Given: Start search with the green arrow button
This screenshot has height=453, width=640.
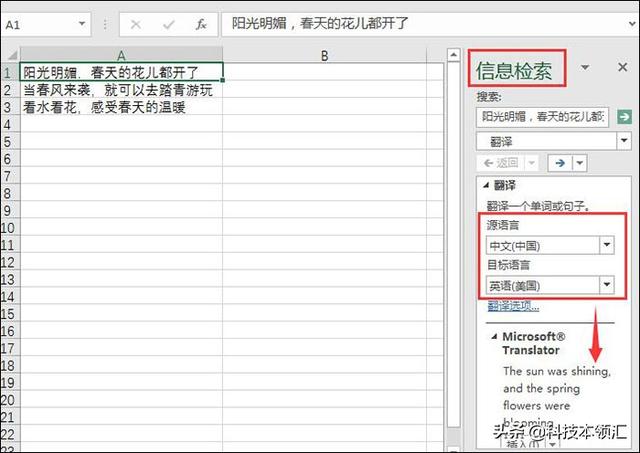Looking at the screenshot, I should 624,117.
